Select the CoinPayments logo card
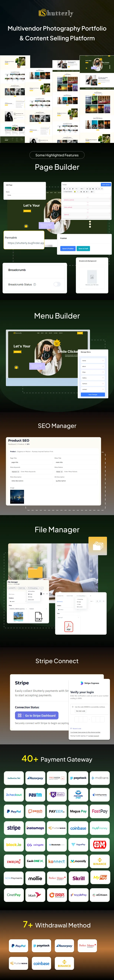Screen dimensions: 114x980 pos(100,794)
